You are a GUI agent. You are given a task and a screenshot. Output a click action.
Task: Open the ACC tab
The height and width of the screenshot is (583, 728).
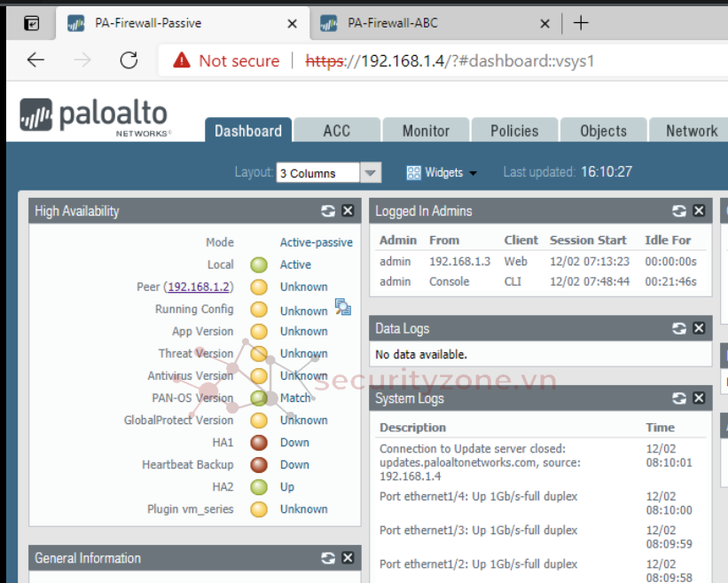tap(337, 130)
